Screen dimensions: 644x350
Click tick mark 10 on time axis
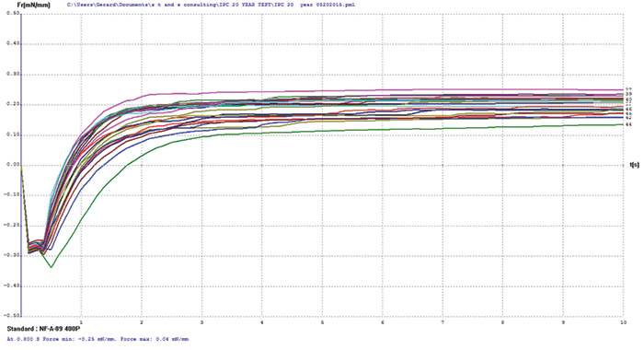623,322
